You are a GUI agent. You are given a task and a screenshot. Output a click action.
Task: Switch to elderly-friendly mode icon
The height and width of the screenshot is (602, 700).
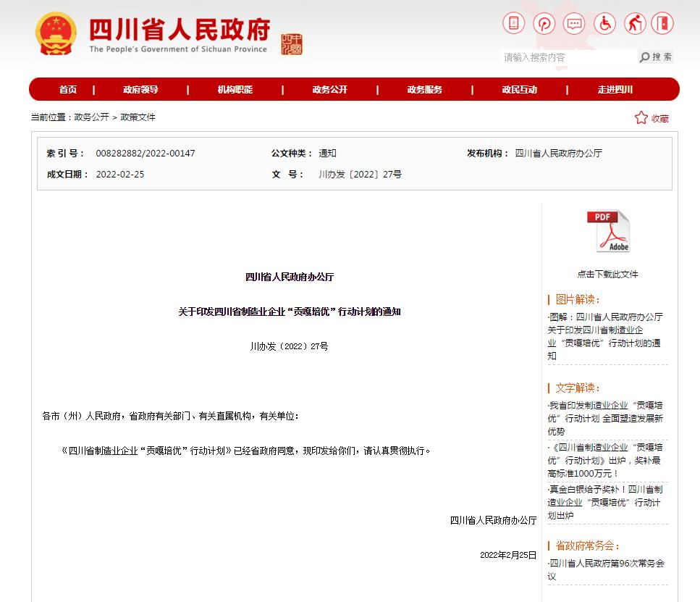(x=635, y=24)
